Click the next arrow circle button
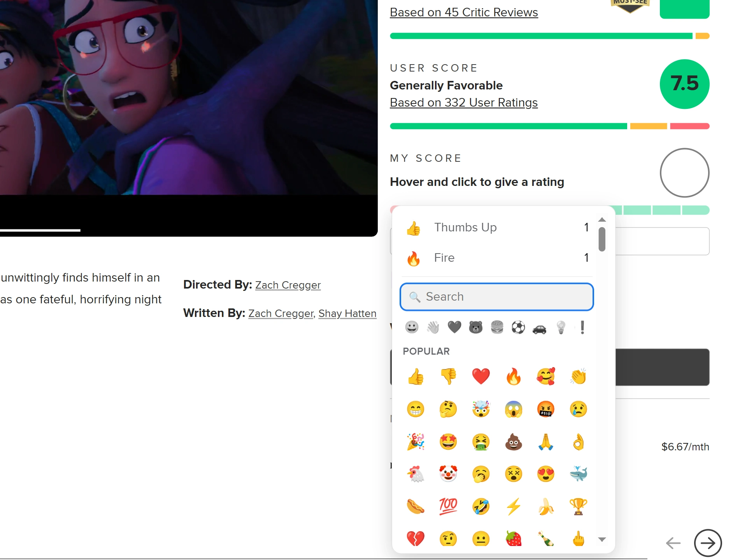 pos(708,543)
